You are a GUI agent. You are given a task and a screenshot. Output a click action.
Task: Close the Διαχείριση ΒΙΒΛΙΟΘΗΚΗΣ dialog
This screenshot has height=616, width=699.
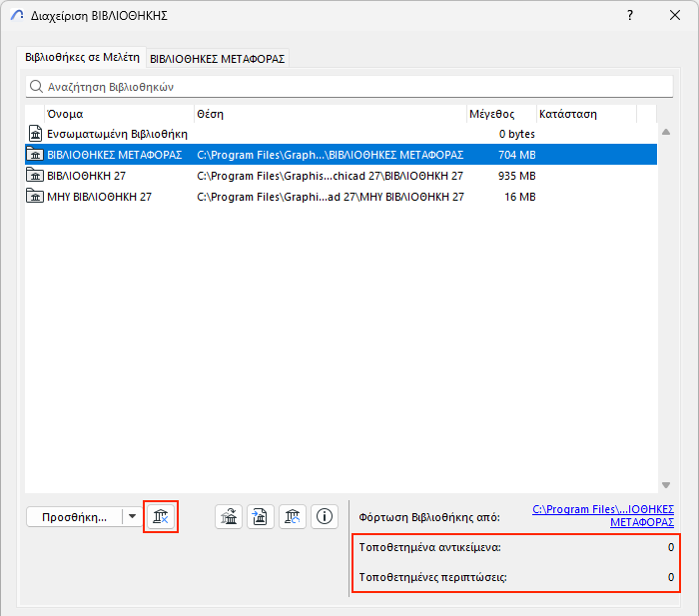tap(675, 16)
